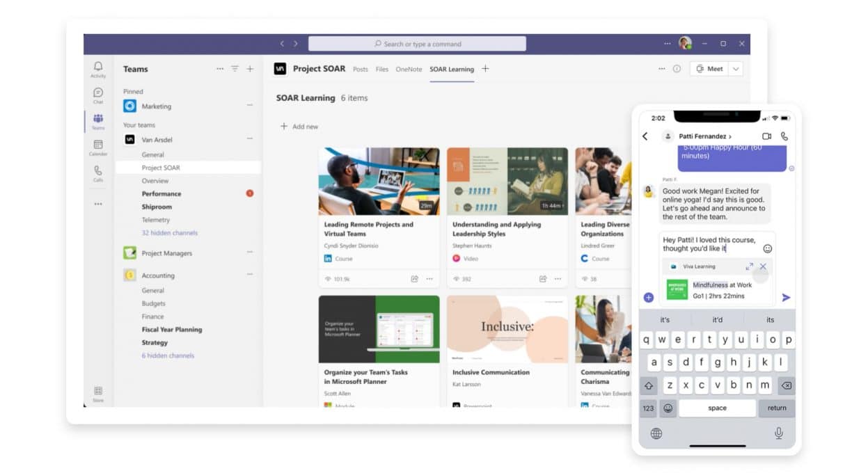Click the Meet button
868x473 pixels.
tap(709, 69)
